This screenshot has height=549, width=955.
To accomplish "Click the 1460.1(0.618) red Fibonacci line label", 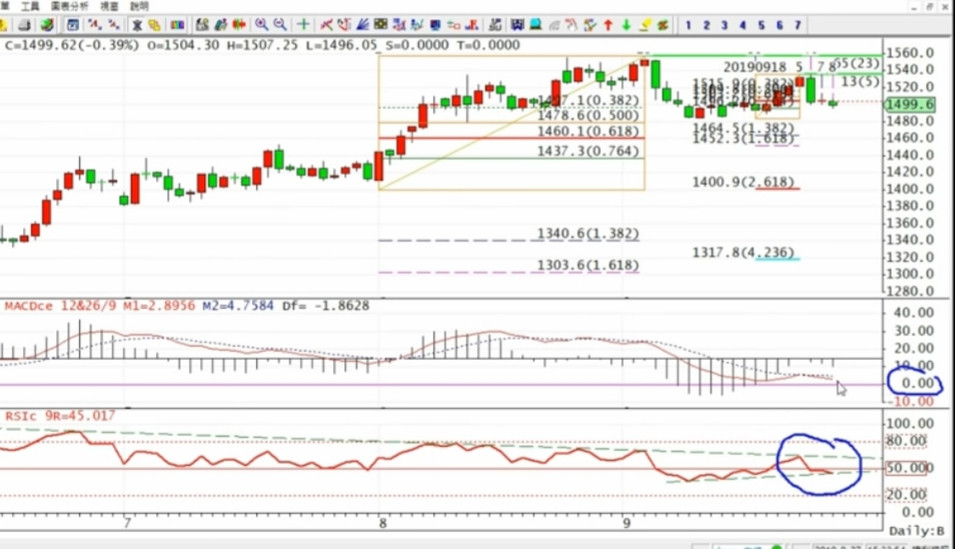I will (x=588, y=131).
